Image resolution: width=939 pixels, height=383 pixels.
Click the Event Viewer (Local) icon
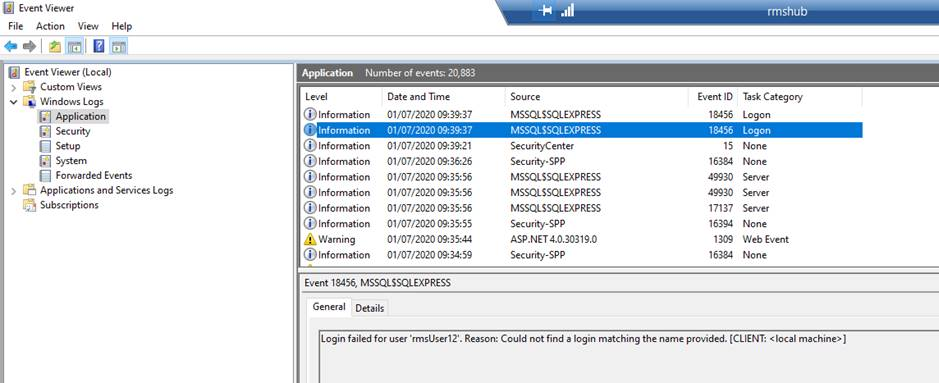15,72
